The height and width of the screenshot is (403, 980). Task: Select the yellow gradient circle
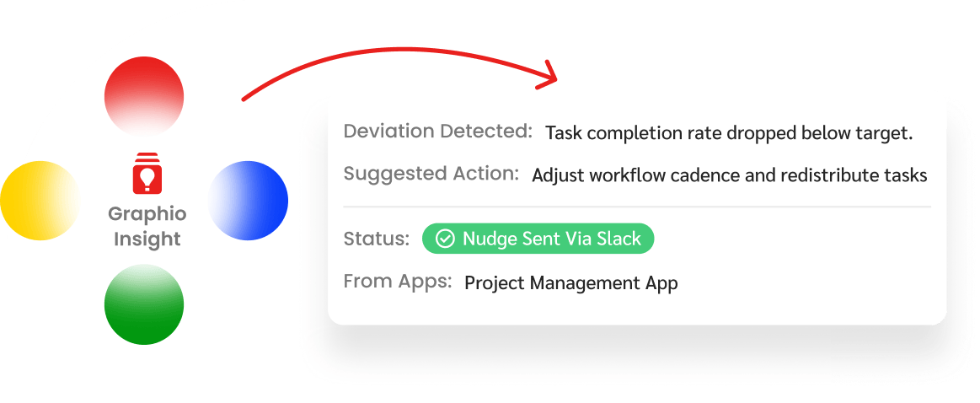pos(38,201)
